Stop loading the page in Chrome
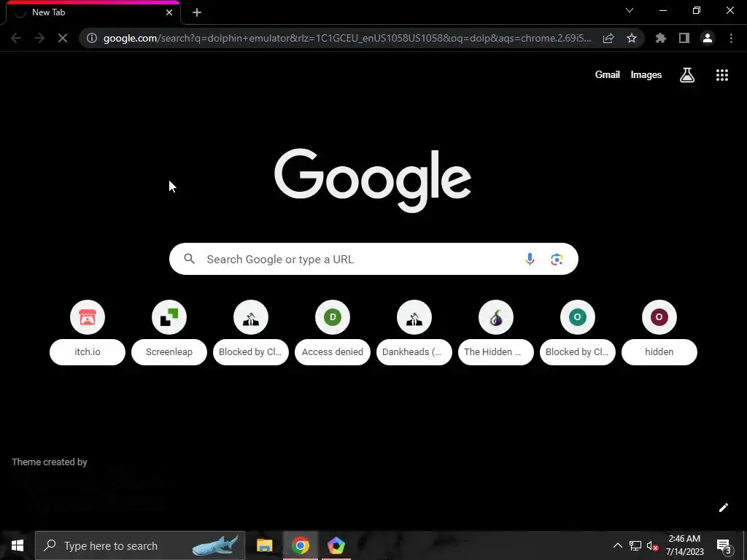This screenshot has width=747, height=560. pos(63,38)
